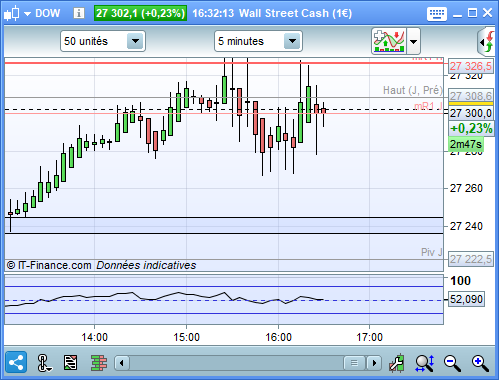Zoom in with the plus magnifier
Viewport: 499px width, 380px height.
[480, 363]
